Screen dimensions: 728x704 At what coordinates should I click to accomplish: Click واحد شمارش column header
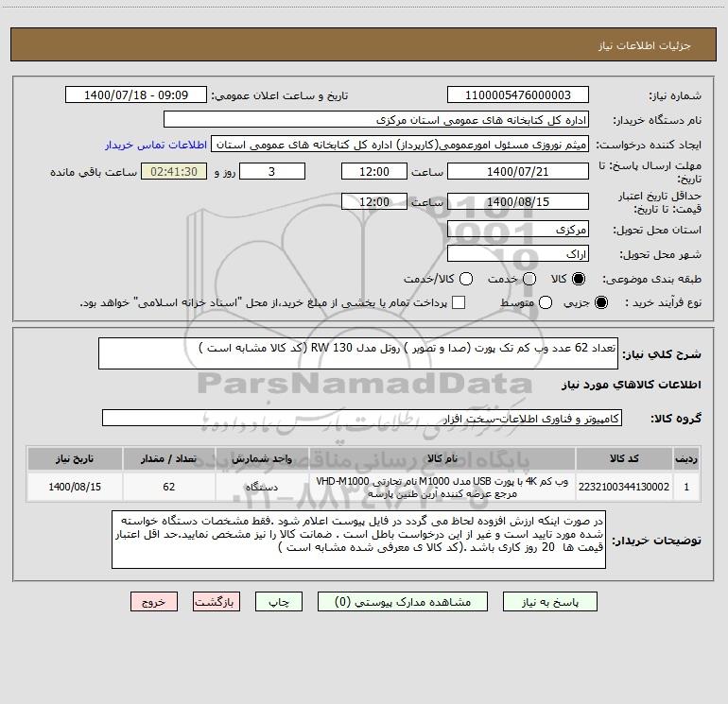[262, 458]
